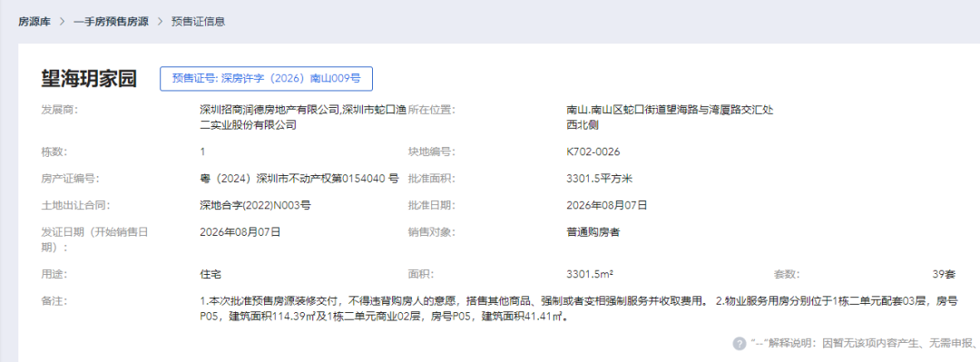The height and width of the screenshot is (362, 980).
Task: Click the 望海玥家园 project title
Action: coord(89,79)
